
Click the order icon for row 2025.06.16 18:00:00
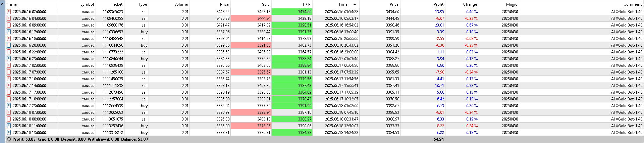coord(9,38)
